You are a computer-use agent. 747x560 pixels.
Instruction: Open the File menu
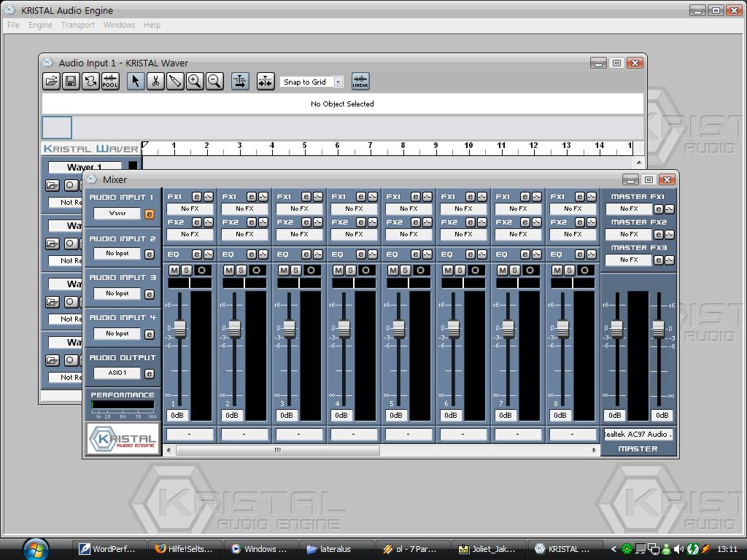(x=13, y=25)
